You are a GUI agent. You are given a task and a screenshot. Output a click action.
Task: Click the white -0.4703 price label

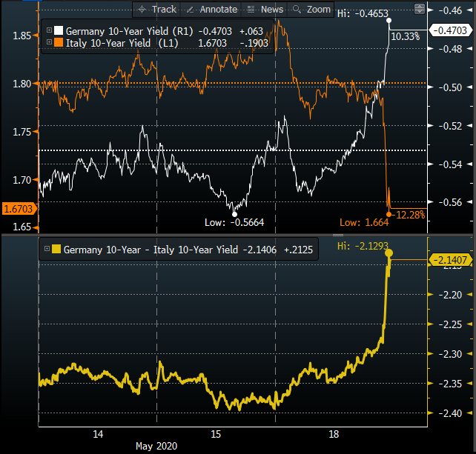[x=452, y=30]
